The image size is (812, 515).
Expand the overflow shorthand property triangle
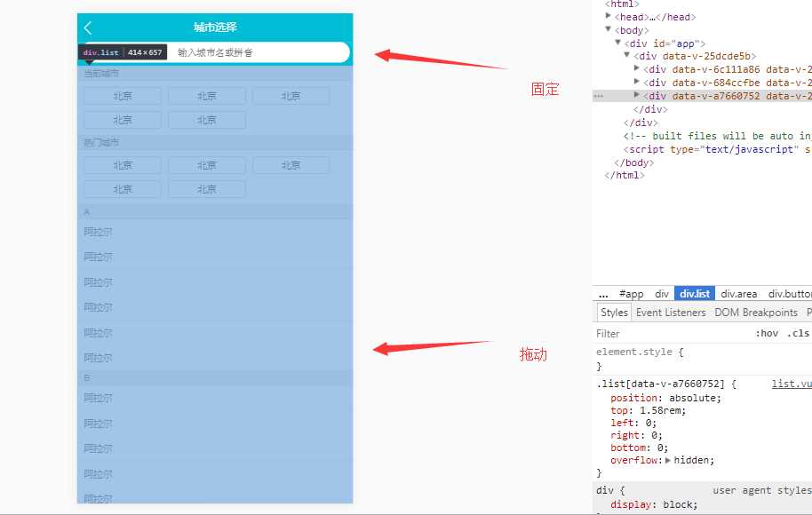pos(668,460)
